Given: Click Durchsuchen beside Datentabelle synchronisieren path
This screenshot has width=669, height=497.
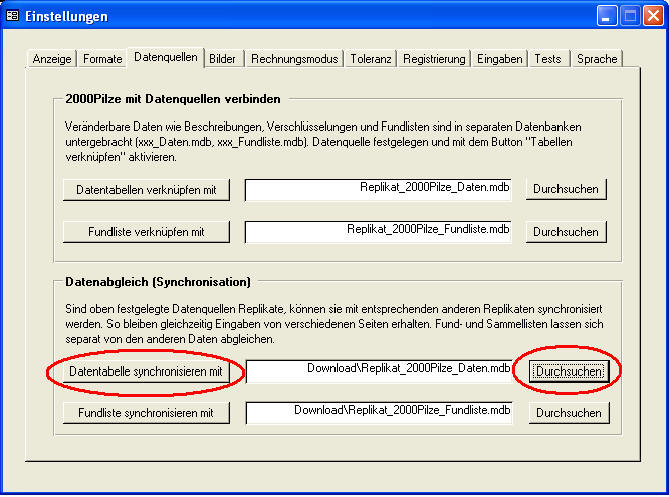Looking at the screenshot, I should click(567, 372).
